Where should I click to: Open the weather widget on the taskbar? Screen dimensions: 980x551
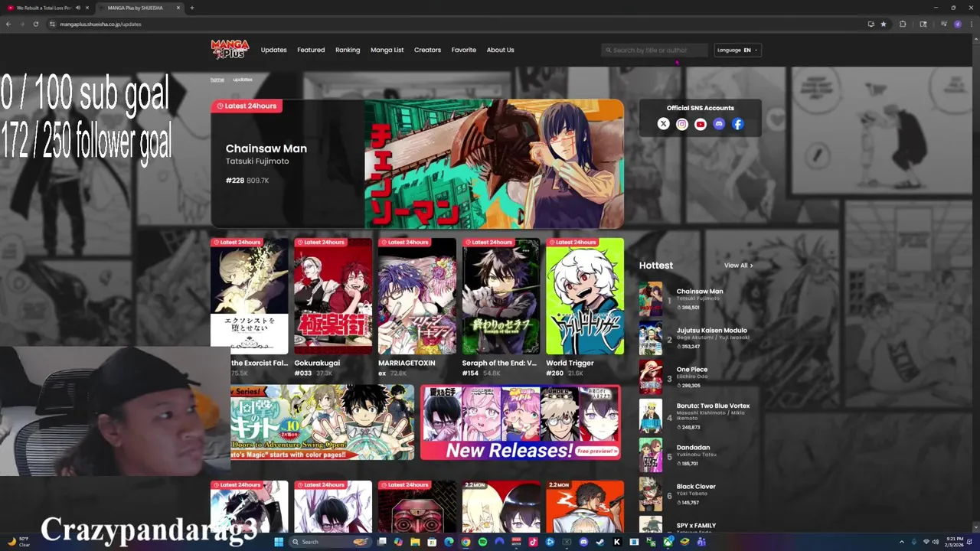tap(18, 542)
